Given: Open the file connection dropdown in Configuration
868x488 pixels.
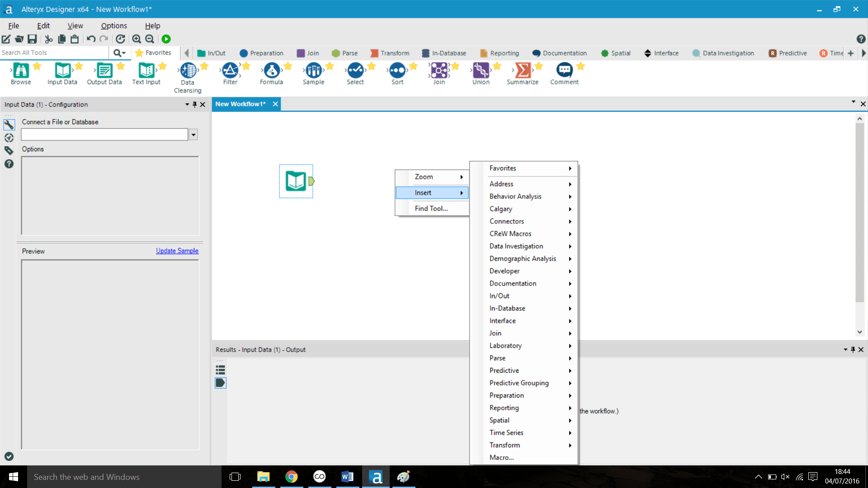Looking at the screenshot, I should tap(193, 134).
